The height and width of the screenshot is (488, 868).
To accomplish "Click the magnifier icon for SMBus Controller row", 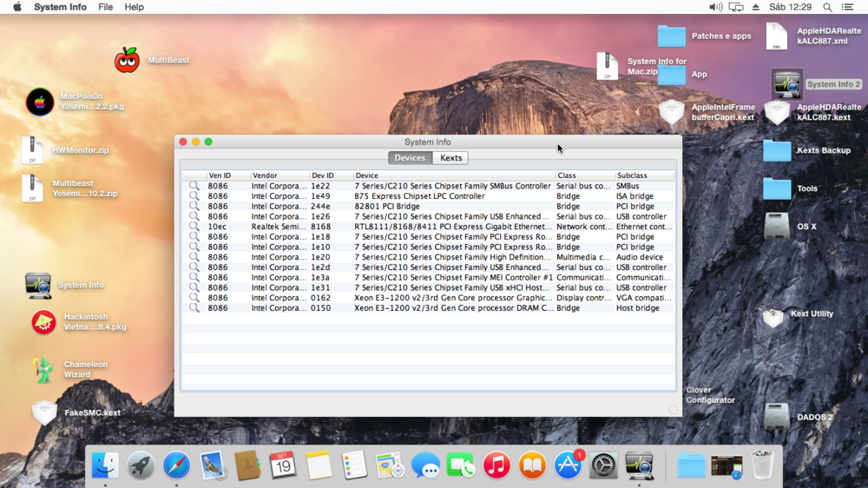I will point(194,186).
